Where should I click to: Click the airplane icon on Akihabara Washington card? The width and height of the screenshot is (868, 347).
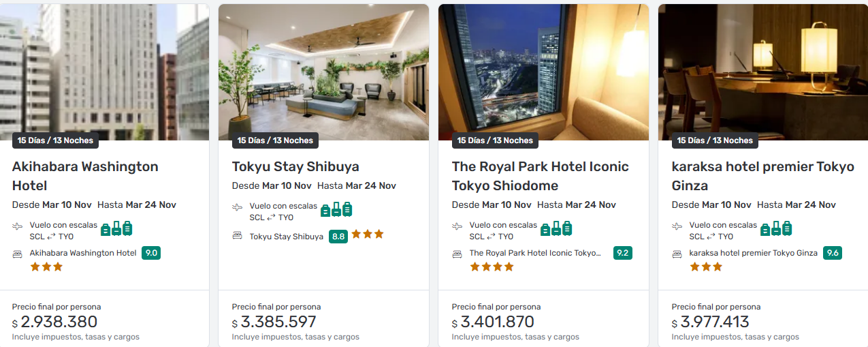point(18,226)
